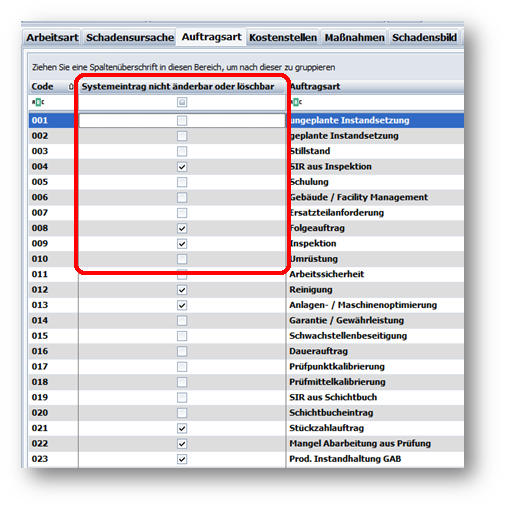
Task: Select the 'Inspektion' entry
Action: coord(375,244)
